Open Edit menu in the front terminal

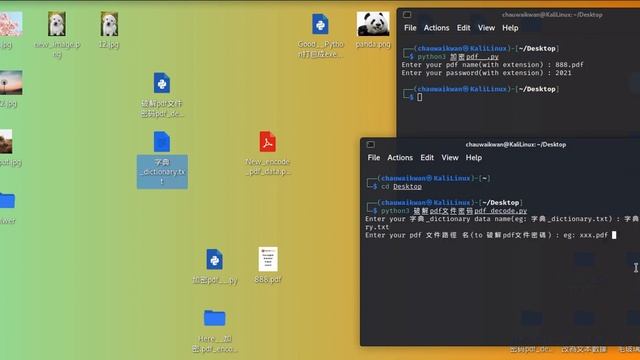click(427, 158)
